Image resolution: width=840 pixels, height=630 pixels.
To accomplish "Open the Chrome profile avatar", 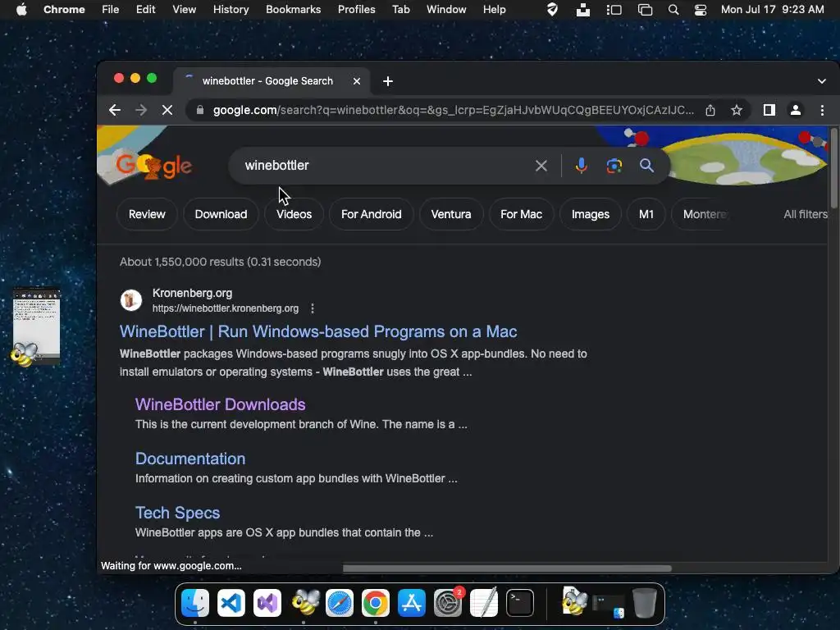I will [x=796, y=111].
